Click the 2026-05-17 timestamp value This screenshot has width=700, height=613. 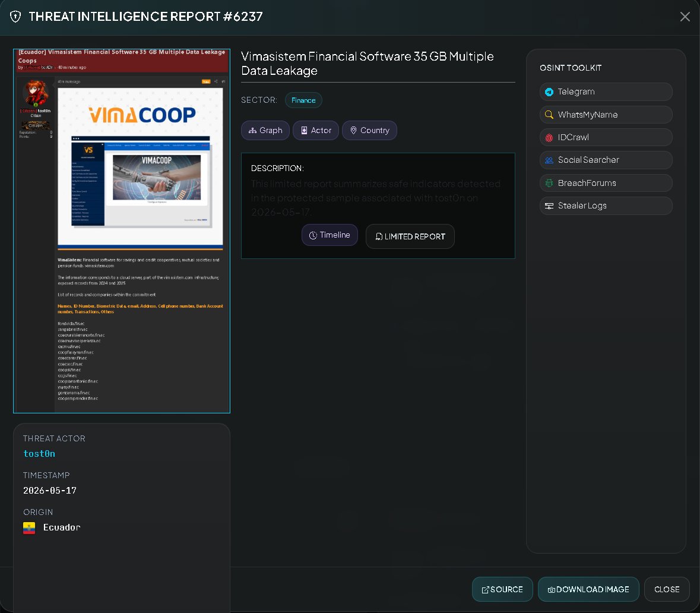(x=49, y=491)
